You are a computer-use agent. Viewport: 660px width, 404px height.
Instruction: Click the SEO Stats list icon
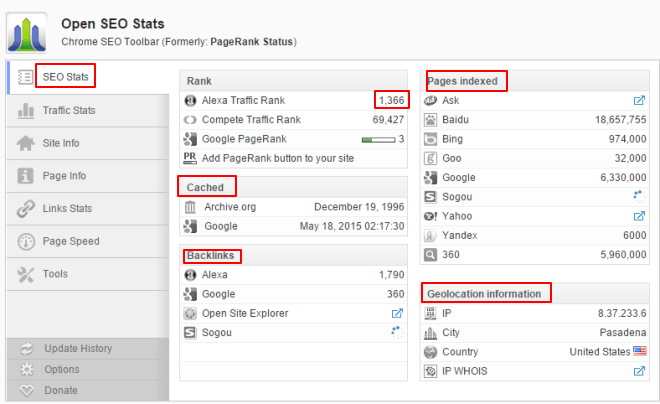click(x=25, y=77)
